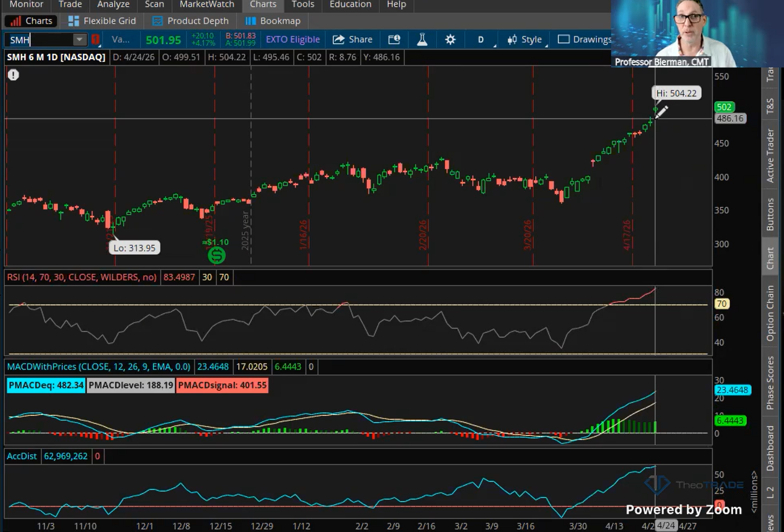
Task: Open the D timeframe dropdown
Action: coord(481,40)
